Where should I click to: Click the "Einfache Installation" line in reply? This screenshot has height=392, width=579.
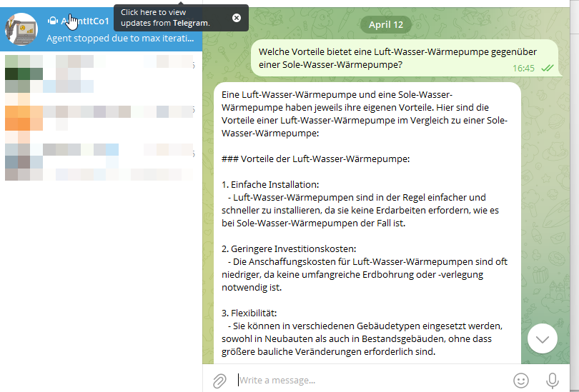[260, 184]
